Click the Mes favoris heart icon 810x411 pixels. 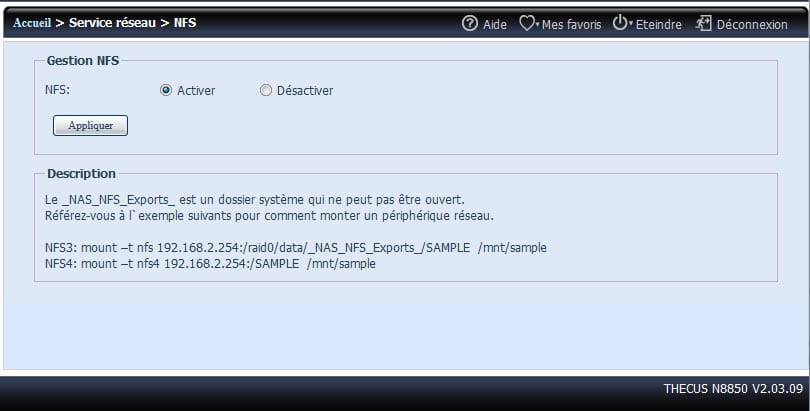pyautogui.click(x=526, y=23)
